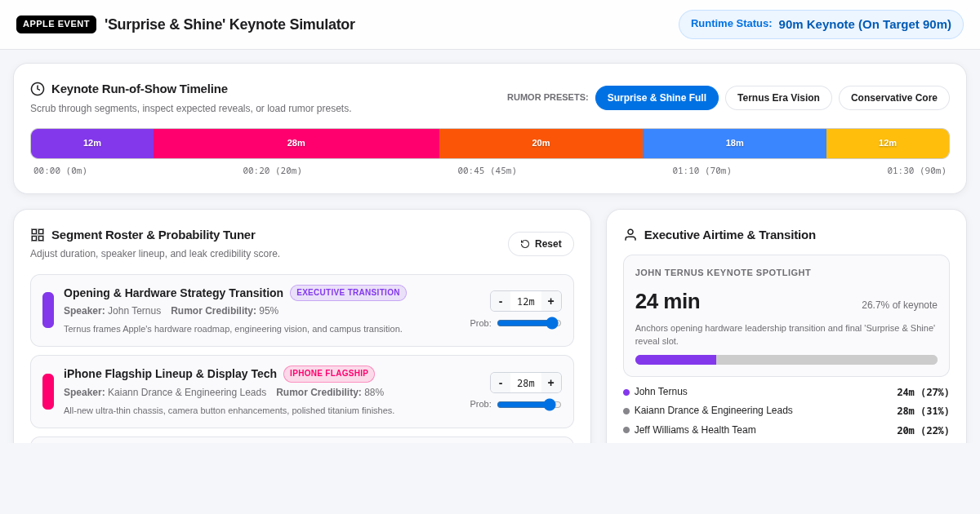Click the 26.7% of keynote text

(899, 305)
